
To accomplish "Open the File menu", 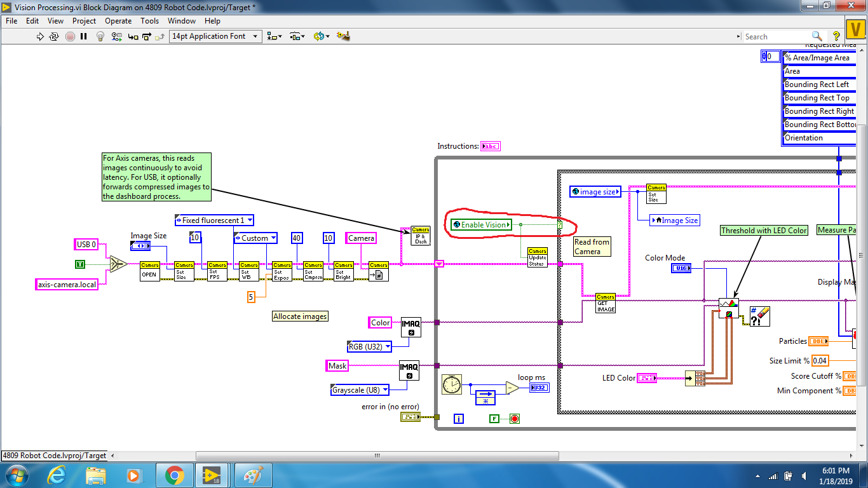I will (11, 20).
